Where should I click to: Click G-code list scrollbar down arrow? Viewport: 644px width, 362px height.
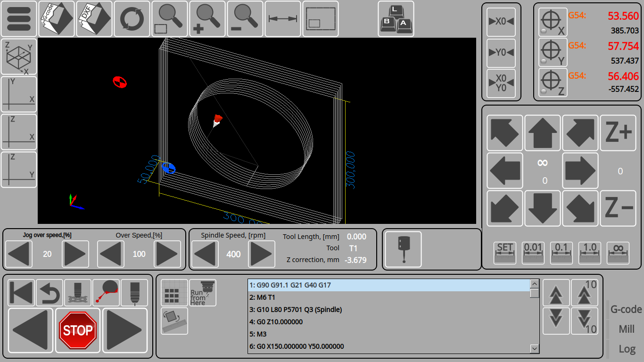pyautogui.click(x=535, y=349)
